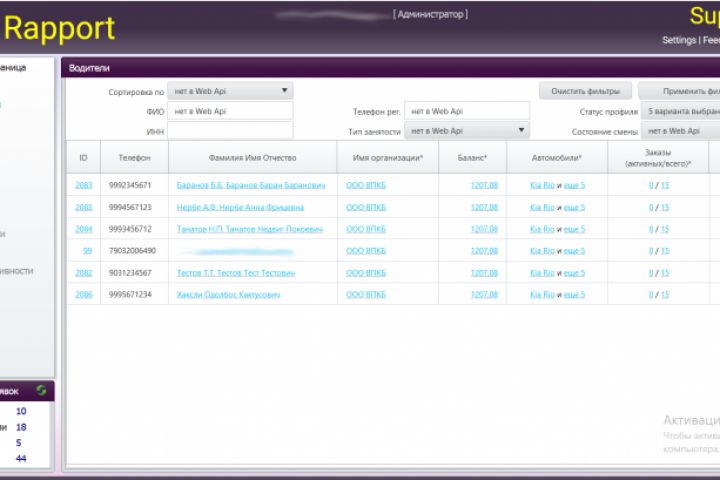
Task: Open the Нербе Анна driver link
Action: pos(240,207)
